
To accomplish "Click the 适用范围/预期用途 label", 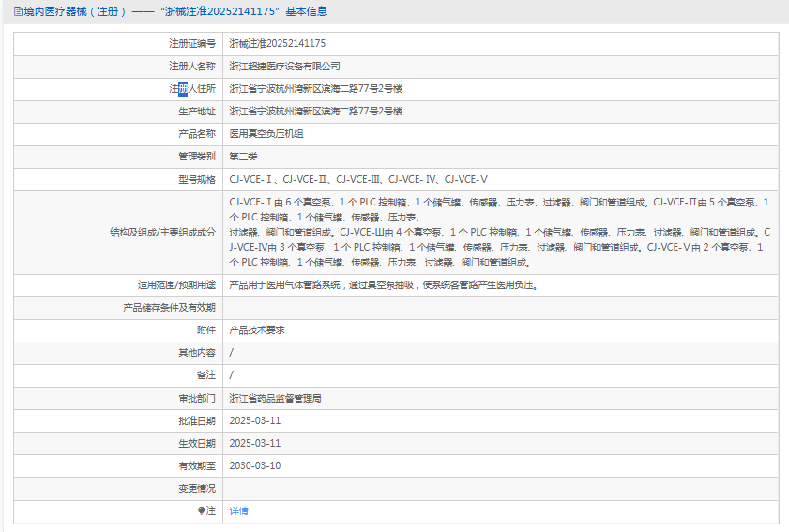I will (176, 285).
